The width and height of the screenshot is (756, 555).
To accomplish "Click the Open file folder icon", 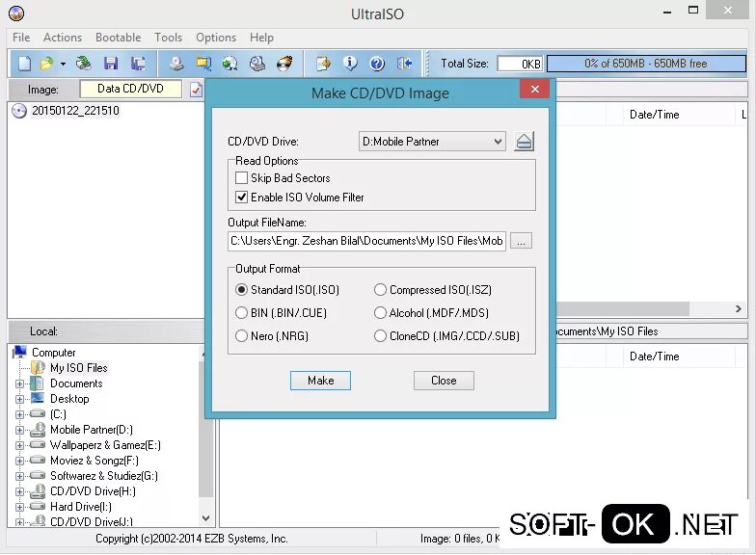I will click(x=46, y=64).
